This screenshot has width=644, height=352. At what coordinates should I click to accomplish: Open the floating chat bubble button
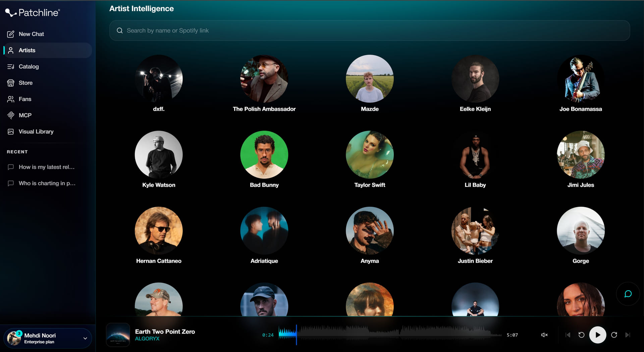pos(628,294)
